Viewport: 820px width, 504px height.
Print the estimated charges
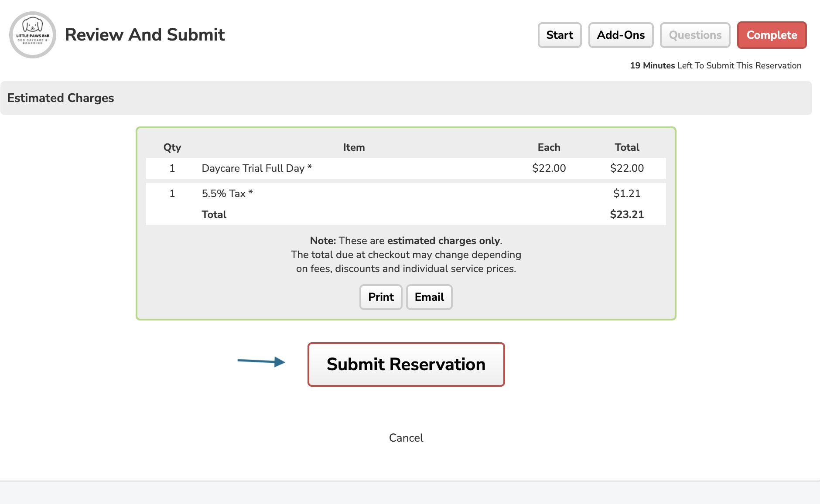[x=381, y=297]
